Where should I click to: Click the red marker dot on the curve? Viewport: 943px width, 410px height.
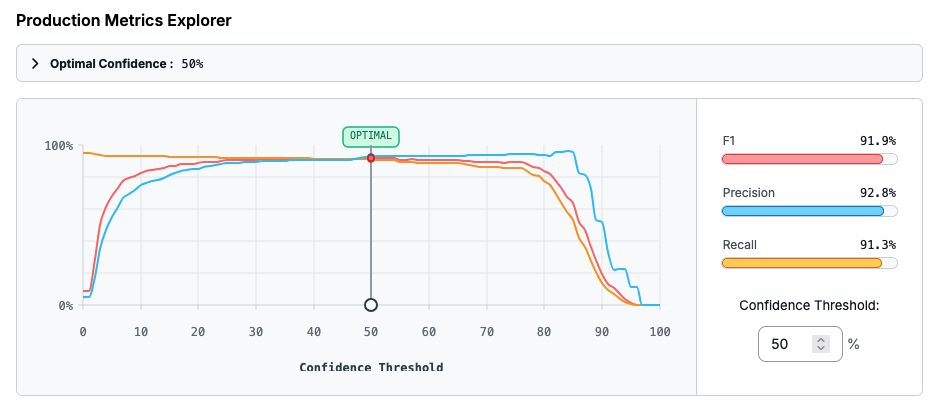[x=371, y=158]
